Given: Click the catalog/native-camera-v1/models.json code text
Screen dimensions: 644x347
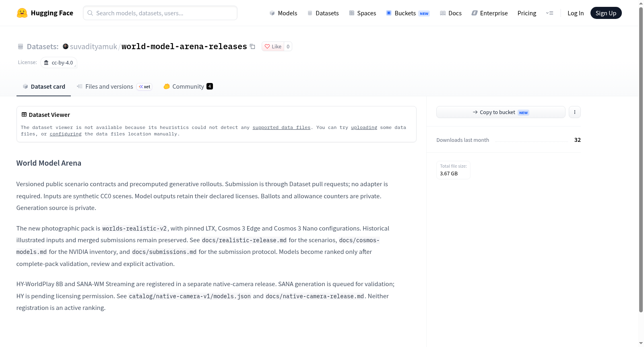Looking at the screenshot, I should coord(190,296).
